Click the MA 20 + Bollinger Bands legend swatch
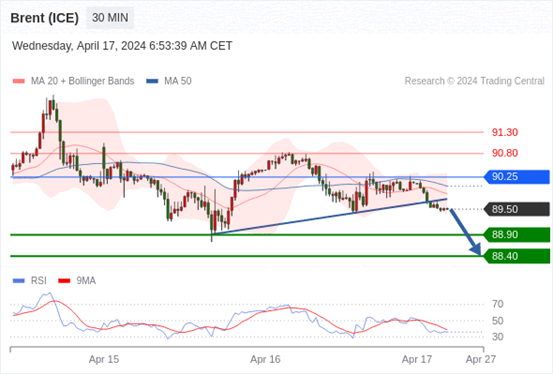The height and width of the screenshot is (375, 553). click(19, 81)
